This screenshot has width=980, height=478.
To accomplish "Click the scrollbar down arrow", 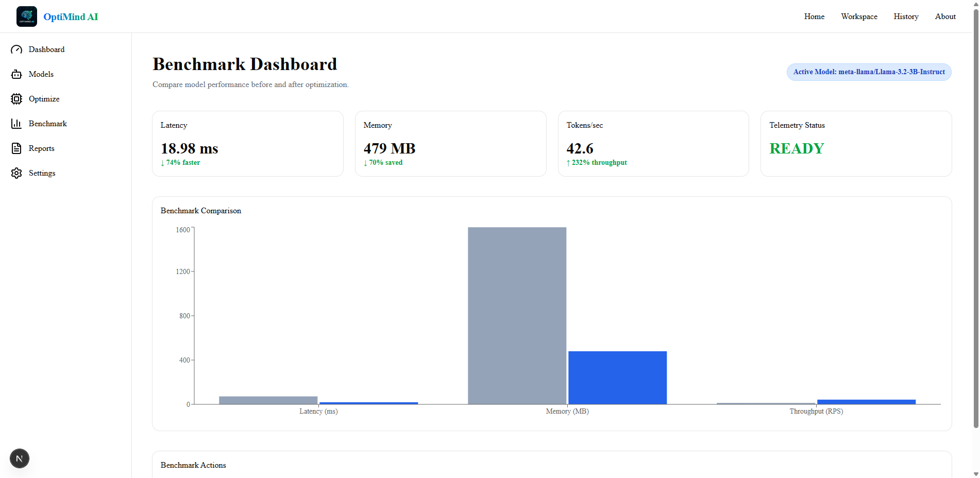I will (x=976, y=474).
